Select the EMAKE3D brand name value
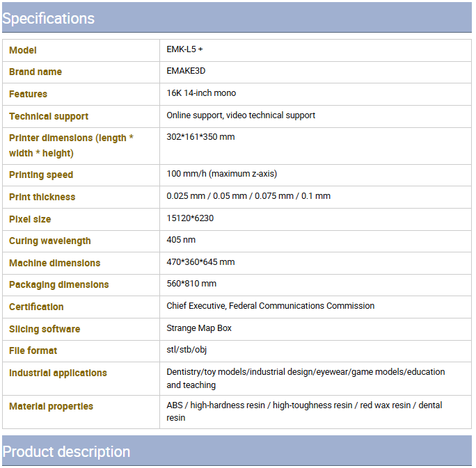Screen dimensions: 476x468 (186, 71)
